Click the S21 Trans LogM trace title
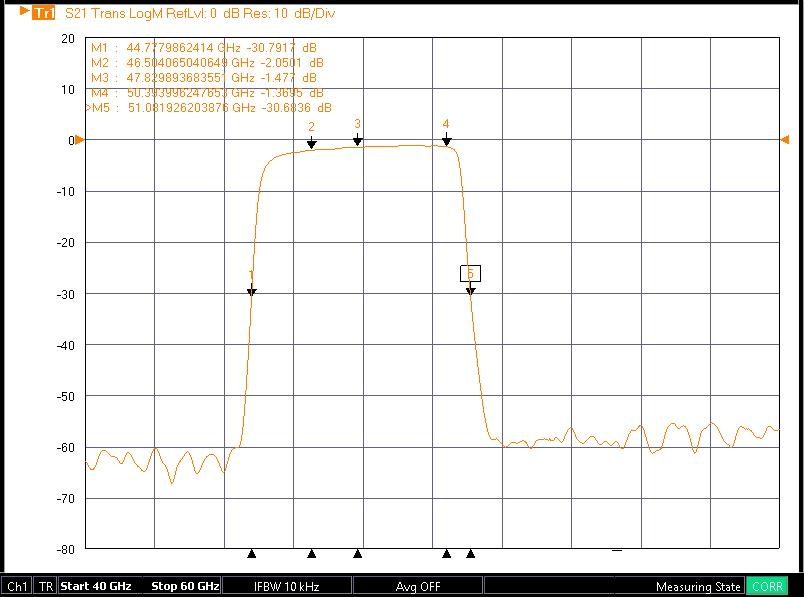 (x=199, y=13)
